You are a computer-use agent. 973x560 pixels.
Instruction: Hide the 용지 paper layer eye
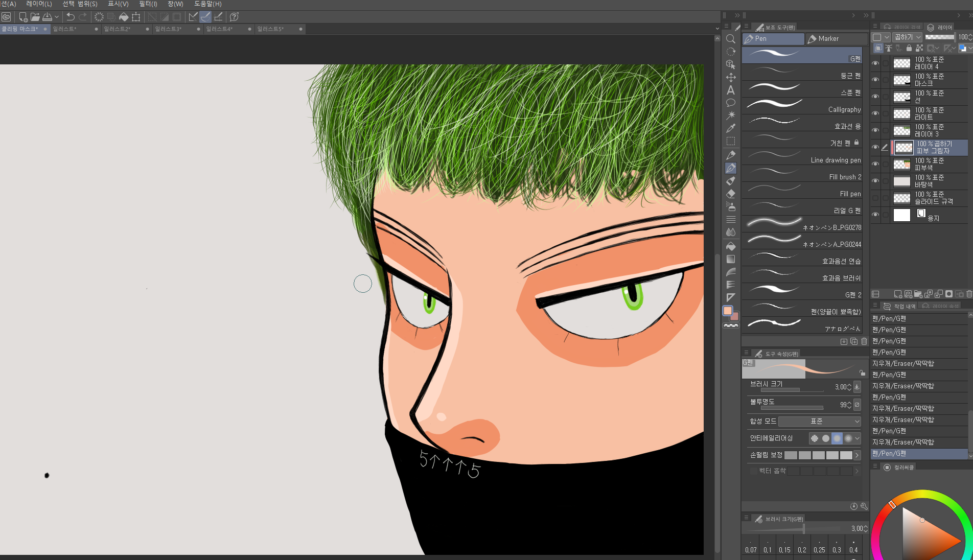point(875,215)
